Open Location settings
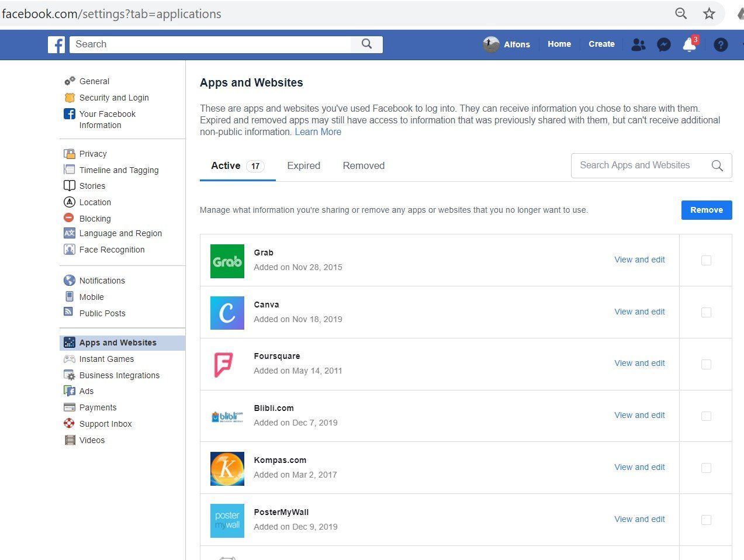Image resolution: width=744 pixels, height=560 pixels. tap(95, 202)
